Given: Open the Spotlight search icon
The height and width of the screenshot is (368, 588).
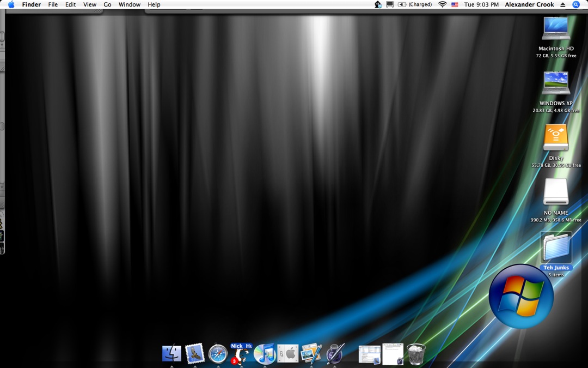Looking at the screenshot, I should pos(577,4).
